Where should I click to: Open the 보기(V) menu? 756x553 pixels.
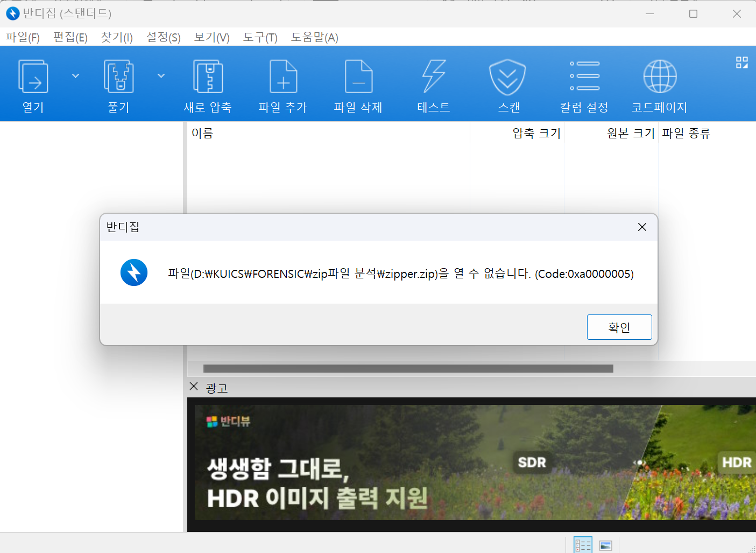[212, 37]
